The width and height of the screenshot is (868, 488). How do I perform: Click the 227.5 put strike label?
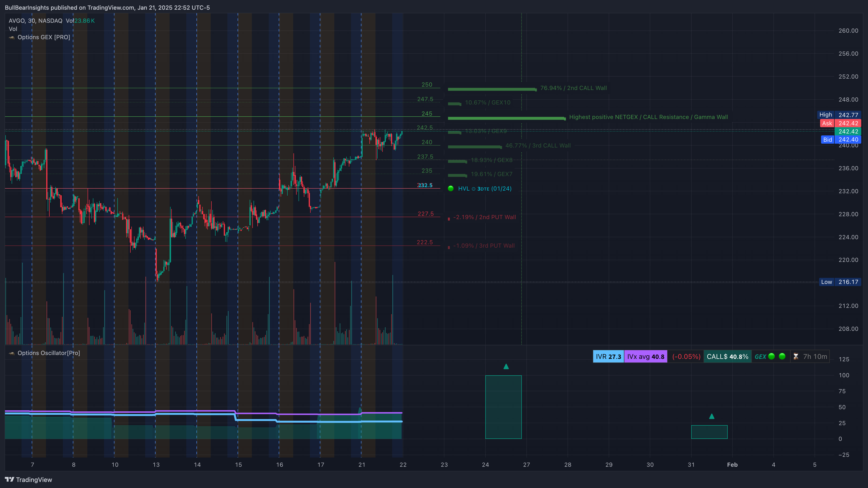[425, 214]
